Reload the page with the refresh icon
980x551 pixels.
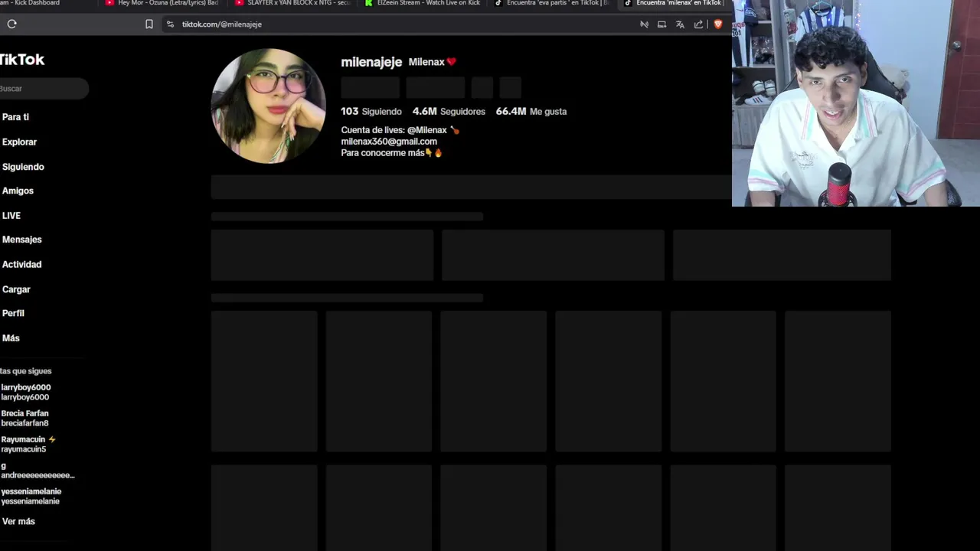coord(12,24)
